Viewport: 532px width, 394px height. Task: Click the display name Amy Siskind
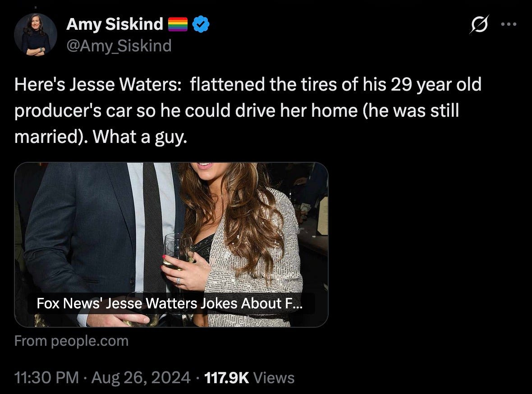(x=115, y=24)
